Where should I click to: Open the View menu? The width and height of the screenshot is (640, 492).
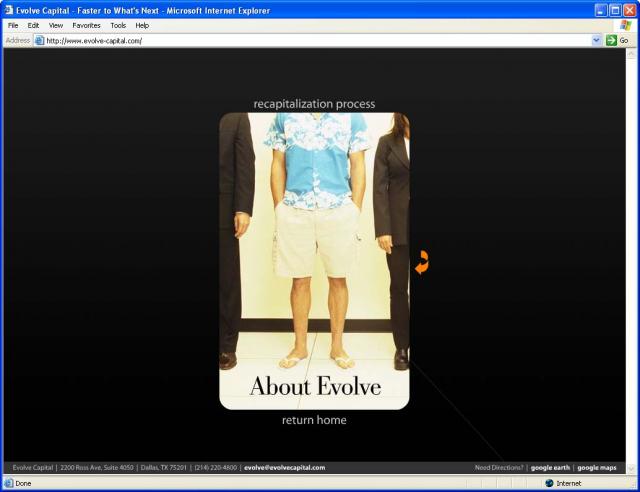[56, 25]
